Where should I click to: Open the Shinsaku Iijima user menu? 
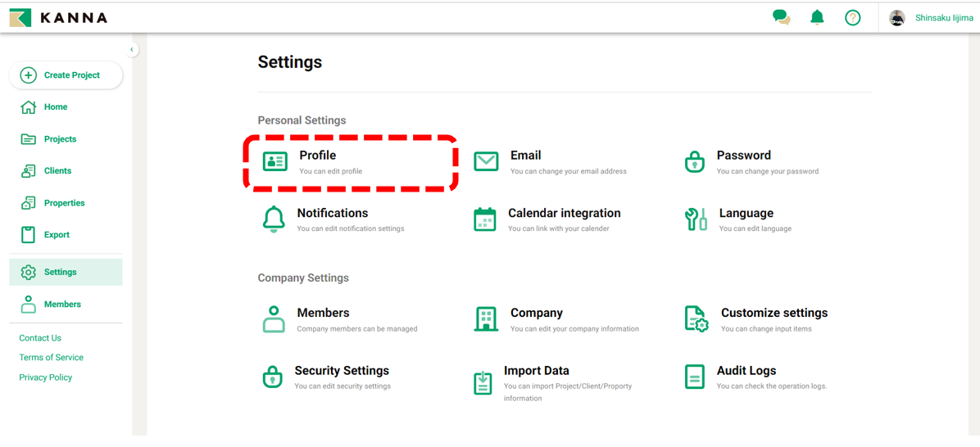932,18
